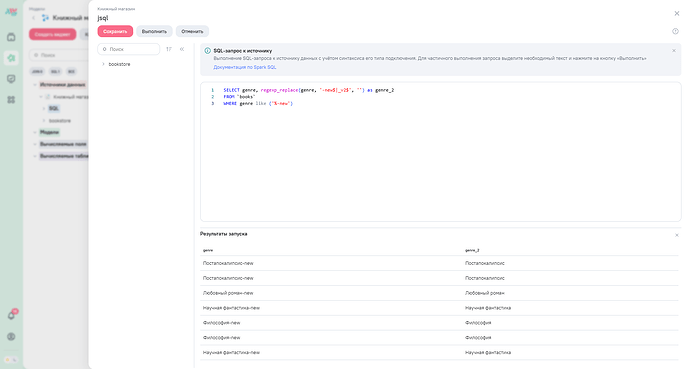The width and height of the screenshot is (690, 369).
Task: Click the Результаты запуска heading
Action: click(224, 234)
